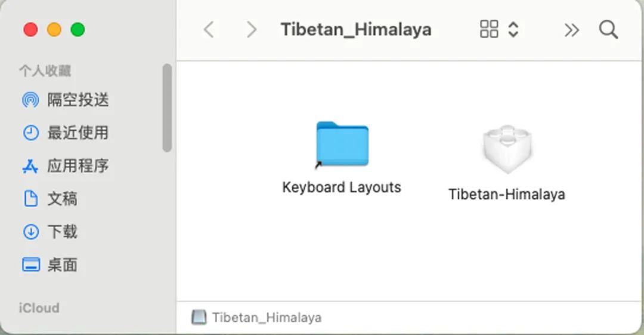This screenshot has height=335, width=644.
Task: Show the 桌面 desktop folder
Action: coord(50,265)
